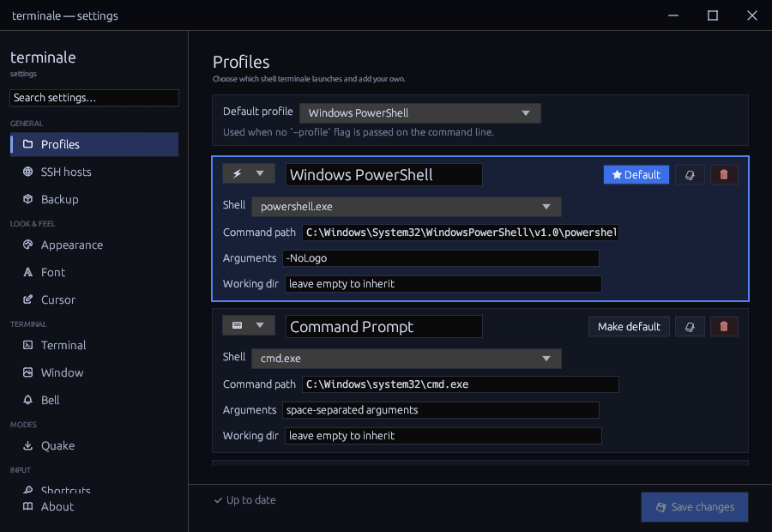Screen dimensions: 772x532
Task: Edit the Windows PowerShell profile name
Action: 384,175
